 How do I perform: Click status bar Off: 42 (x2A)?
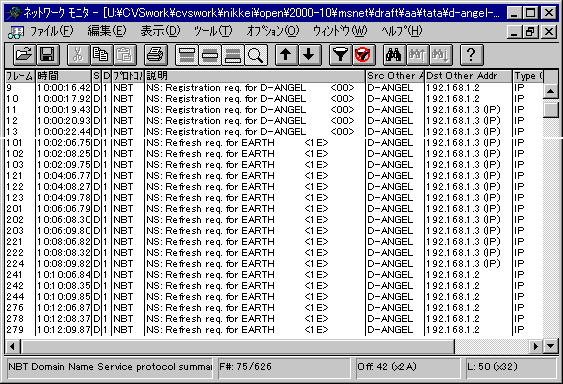(x=408, y=368)
